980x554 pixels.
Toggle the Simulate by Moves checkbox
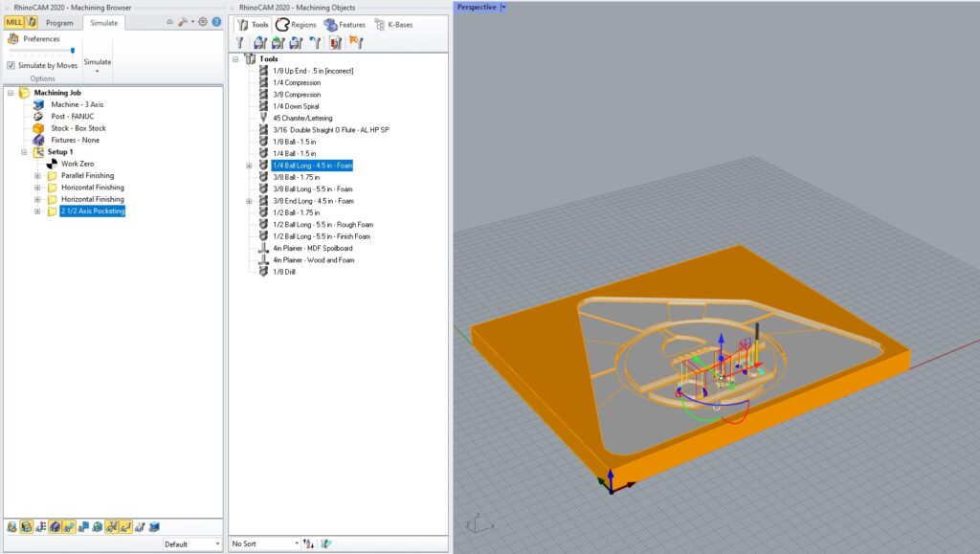[x=11, y=66]
